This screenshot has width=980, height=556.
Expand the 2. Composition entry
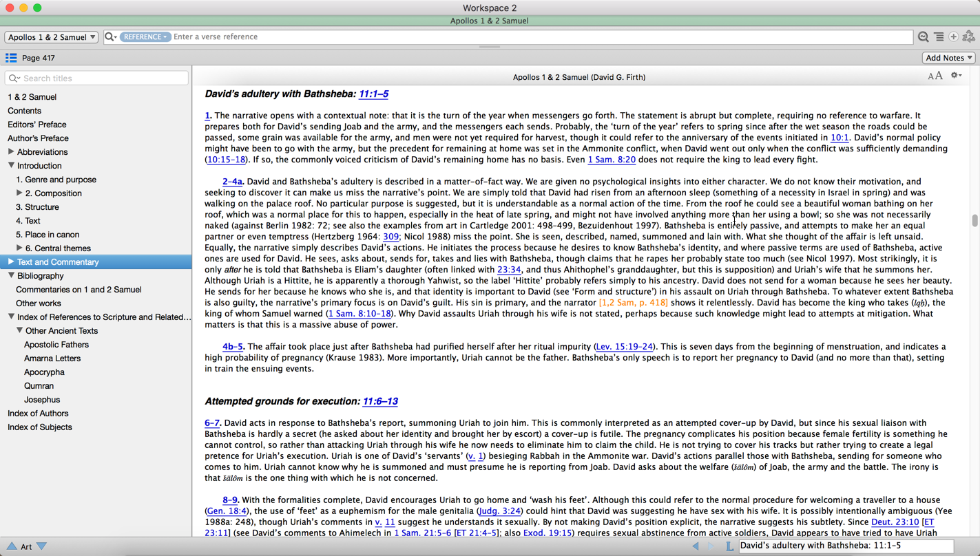point(19,193)
